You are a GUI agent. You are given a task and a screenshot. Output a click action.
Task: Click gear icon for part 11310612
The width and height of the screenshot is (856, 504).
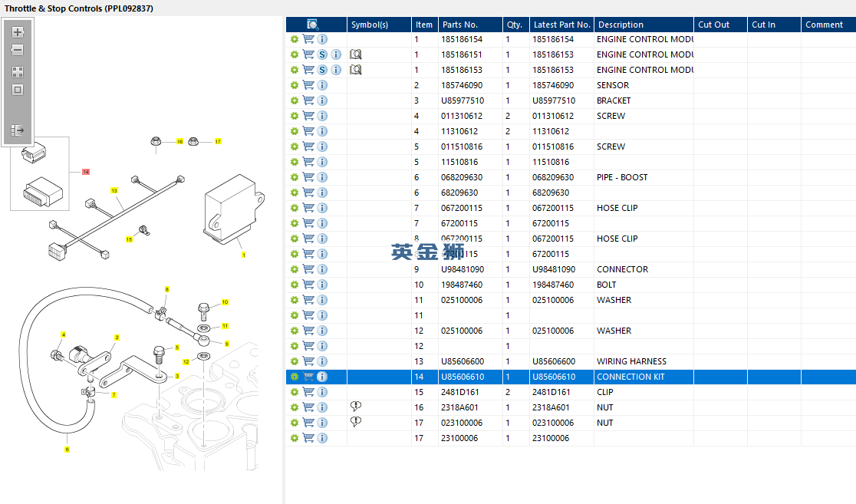(295, 131)
